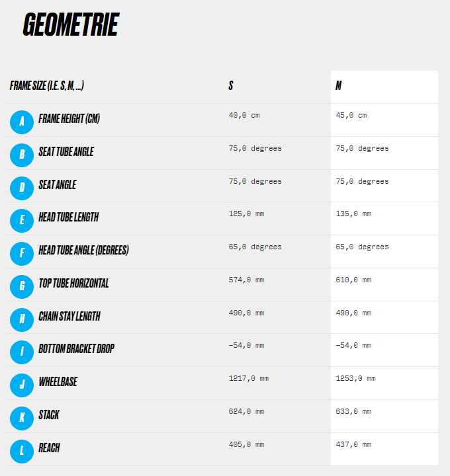The height and width of the screenshot is (476, 450).
Task: Click the blue E icon for Head Tube Length
Action: point(22,221)
